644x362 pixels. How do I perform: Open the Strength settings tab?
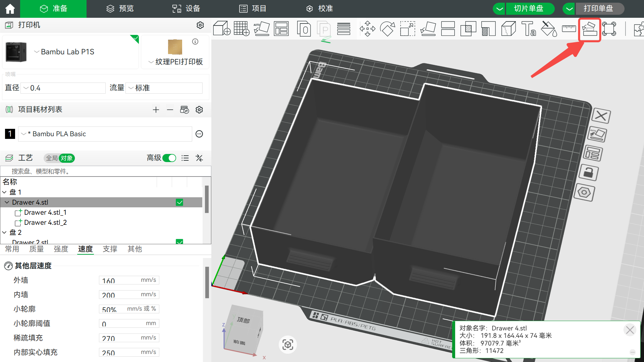point(61,249)
